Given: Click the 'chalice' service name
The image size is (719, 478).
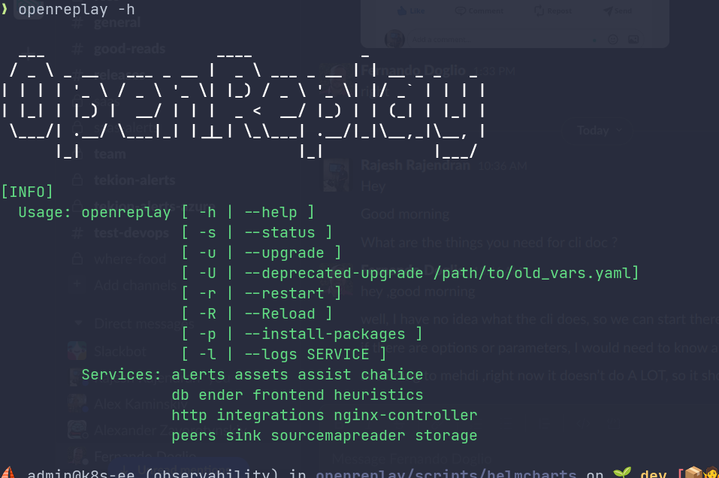Looking at the screenshot, I should (x=392, y=374).
